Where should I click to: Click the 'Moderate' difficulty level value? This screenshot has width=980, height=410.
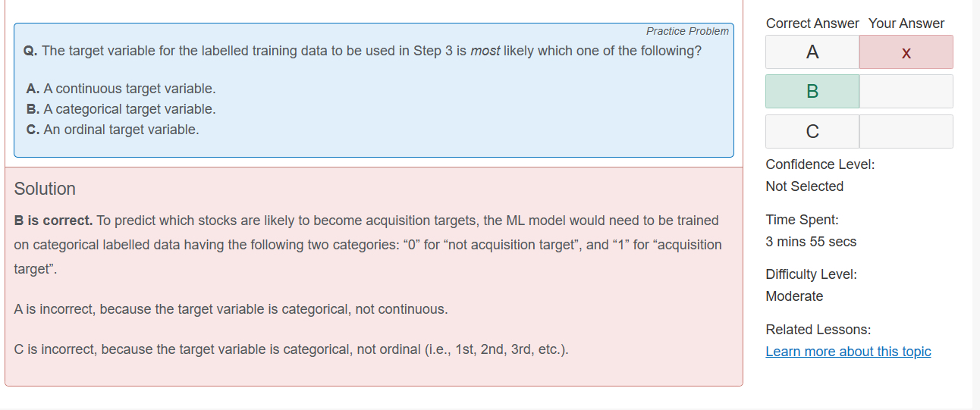tap(794, 296)
